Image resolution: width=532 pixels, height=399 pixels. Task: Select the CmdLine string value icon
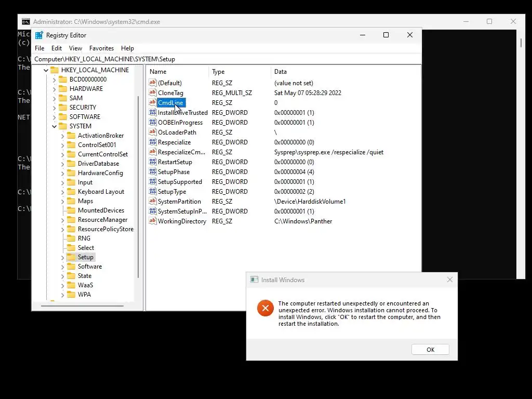pos(153,102)
